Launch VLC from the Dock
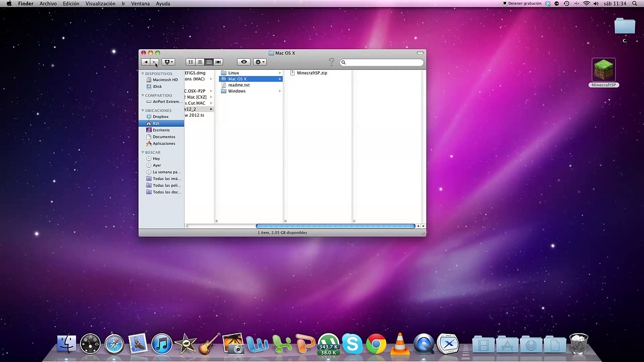The height and width of the screenshot is (362, 644). tap(400, 344)
